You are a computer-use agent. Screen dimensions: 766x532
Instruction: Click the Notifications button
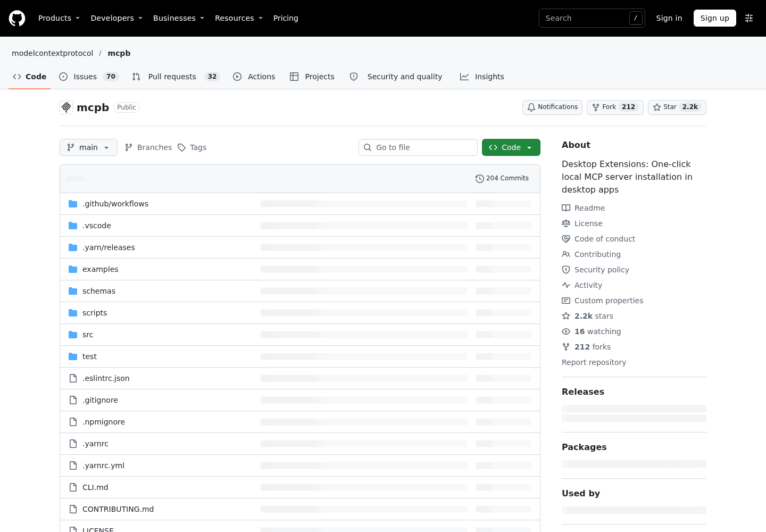tap(552, 107)
